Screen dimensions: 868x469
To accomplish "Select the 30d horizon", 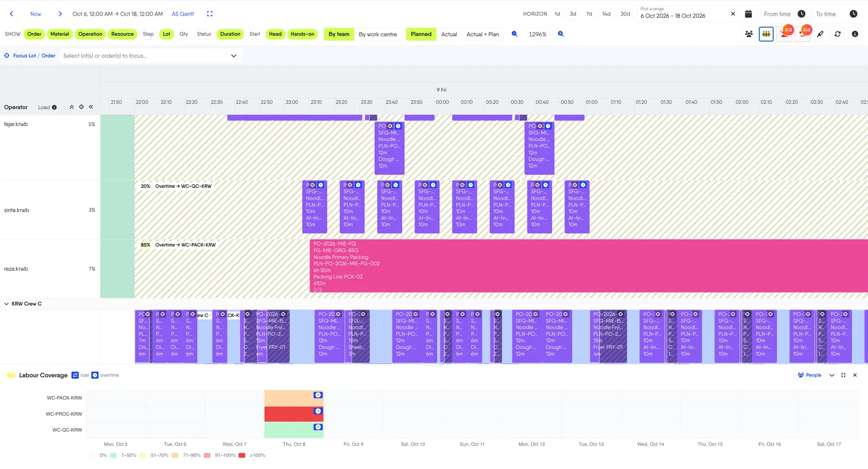I will 625,14.
